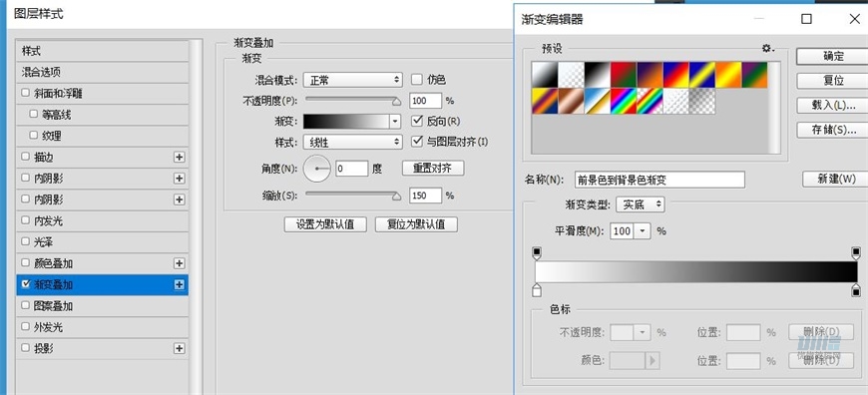Toggle the 斜面和浮雕 checkbox

click(26, 93)
